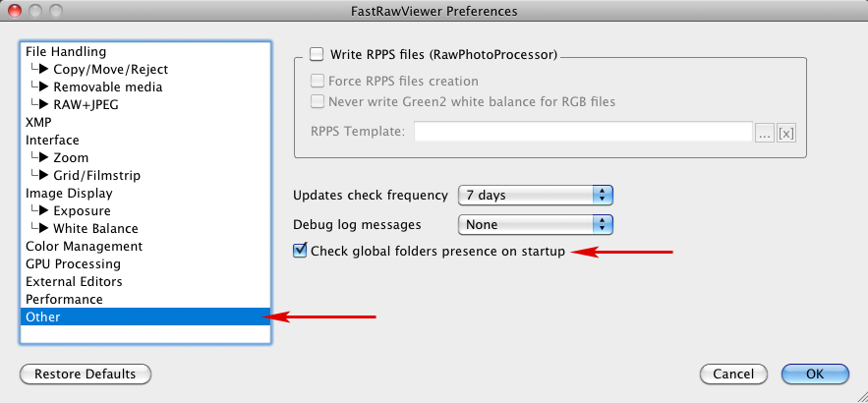
Task: Select the Zoom sub-item under Interface
Action: click(x=71, y=157)
